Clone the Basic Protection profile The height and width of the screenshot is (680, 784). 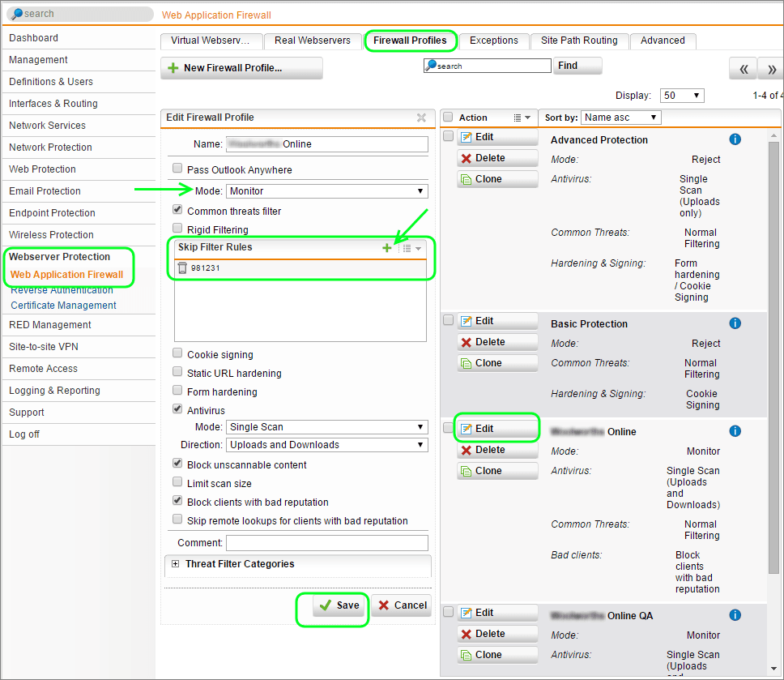click(497, 363)
